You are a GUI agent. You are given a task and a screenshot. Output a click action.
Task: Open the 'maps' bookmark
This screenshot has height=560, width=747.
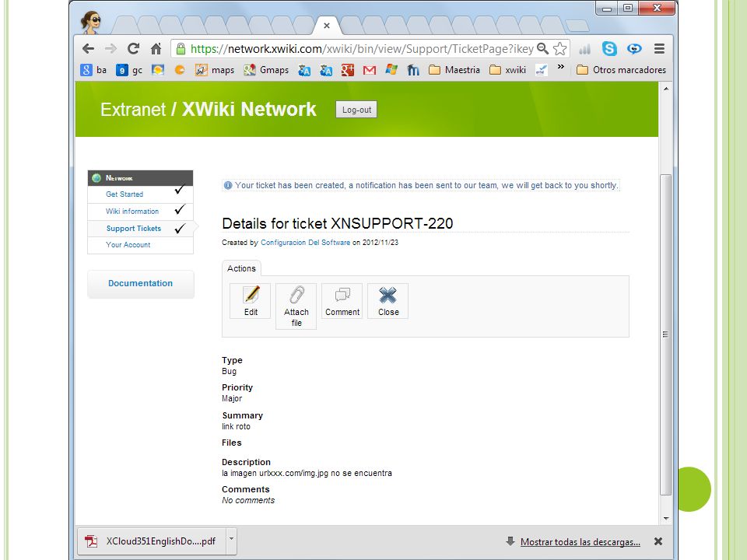tap(215, 70)
